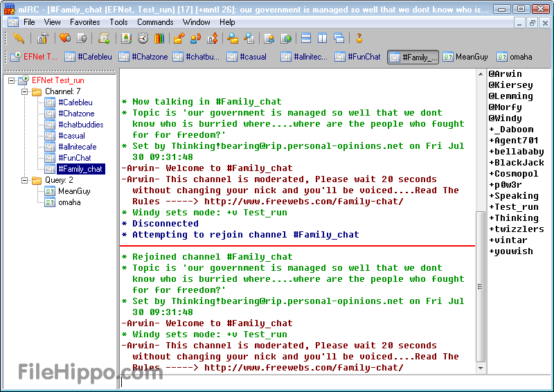Open Favorites with the heart icon
Viewport: 554px width, 392px height.
click(64, 38)
